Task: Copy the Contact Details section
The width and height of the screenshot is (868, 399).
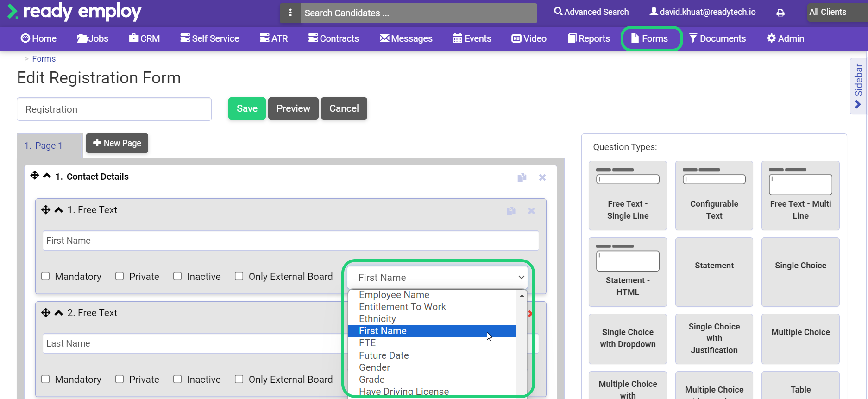Action: click(522, 177)
